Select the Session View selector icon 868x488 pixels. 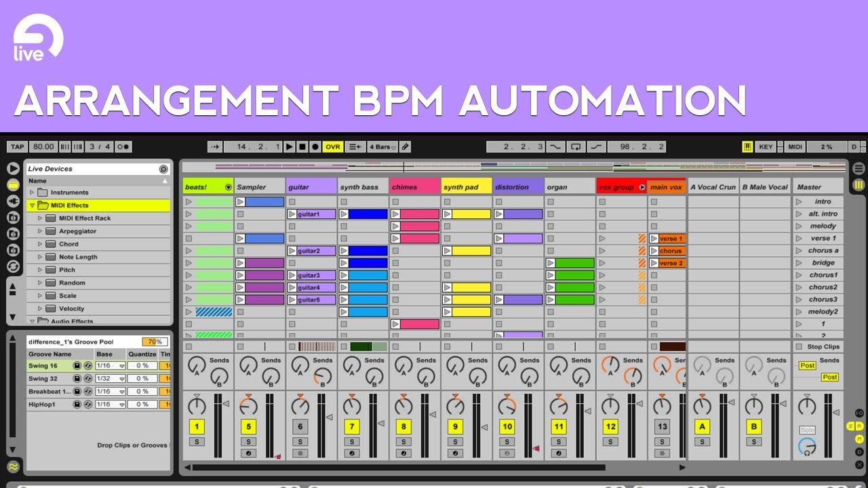pos(859,184)
